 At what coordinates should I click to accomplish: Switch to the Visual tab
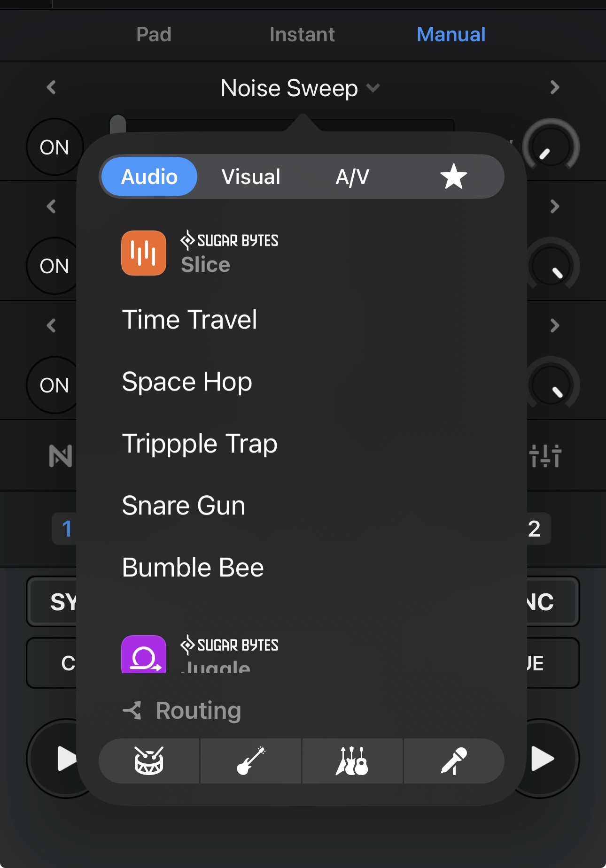[x=251, y=177]
